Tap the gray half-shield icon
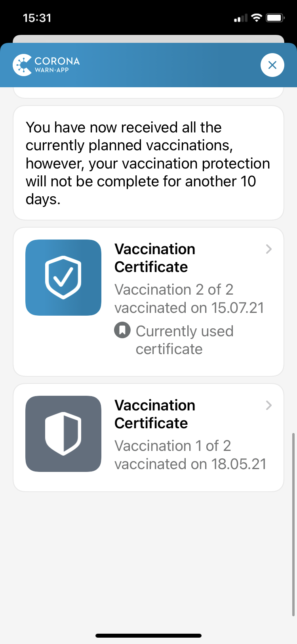This screenshot has width=297, height=644. pyautogui.click(x=63, y=434)
